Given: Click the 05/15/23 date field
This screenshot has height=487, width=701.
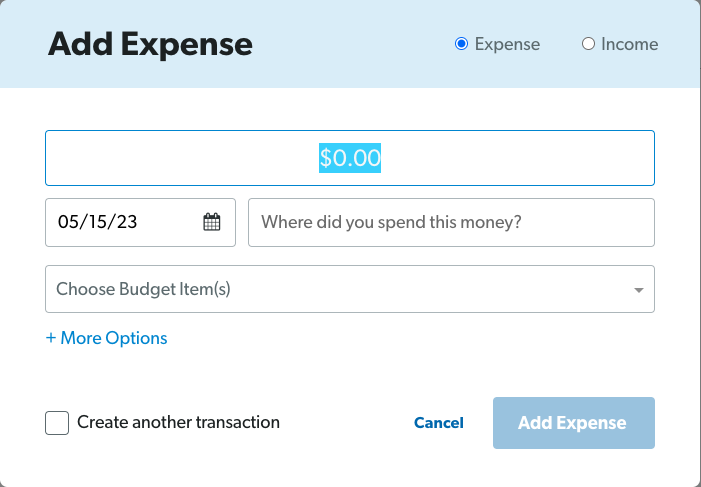Looking at the screenshot, I should point(140,222).
